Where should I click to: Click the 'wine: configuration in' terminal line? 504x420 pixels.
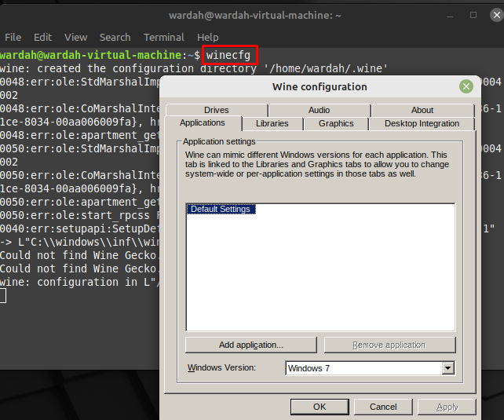pyautogui.click(x=79, y=282)
